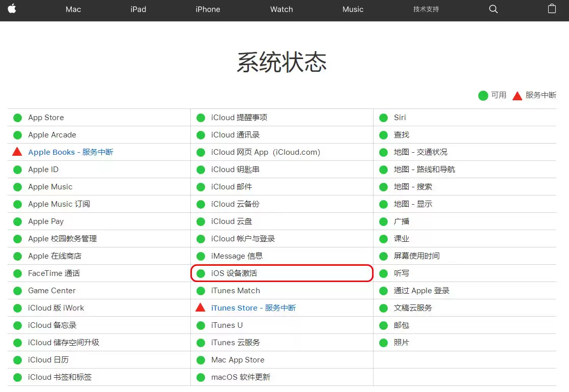Select iCloud 云备份 entry
The width and height of the screenshot is (569, 392).
[235, 204]
